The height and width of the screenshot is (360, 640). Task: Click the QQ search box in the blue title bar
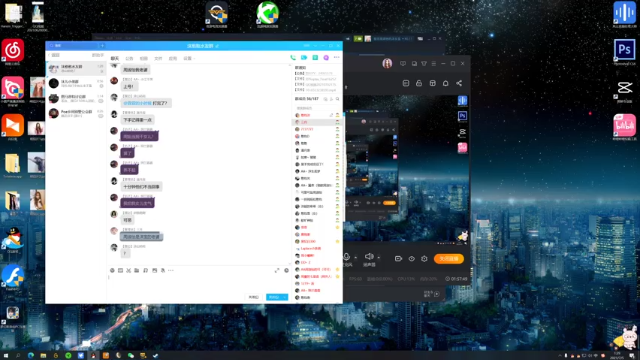pyautogui.click(x=73, y=46)
